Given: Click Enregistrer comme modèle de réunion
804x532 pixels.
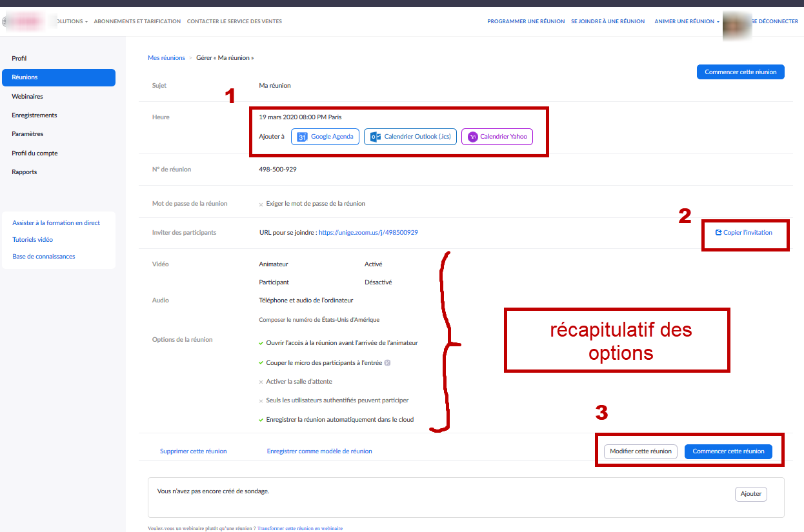Looking at the screenshot, I should tap(319, 451).
